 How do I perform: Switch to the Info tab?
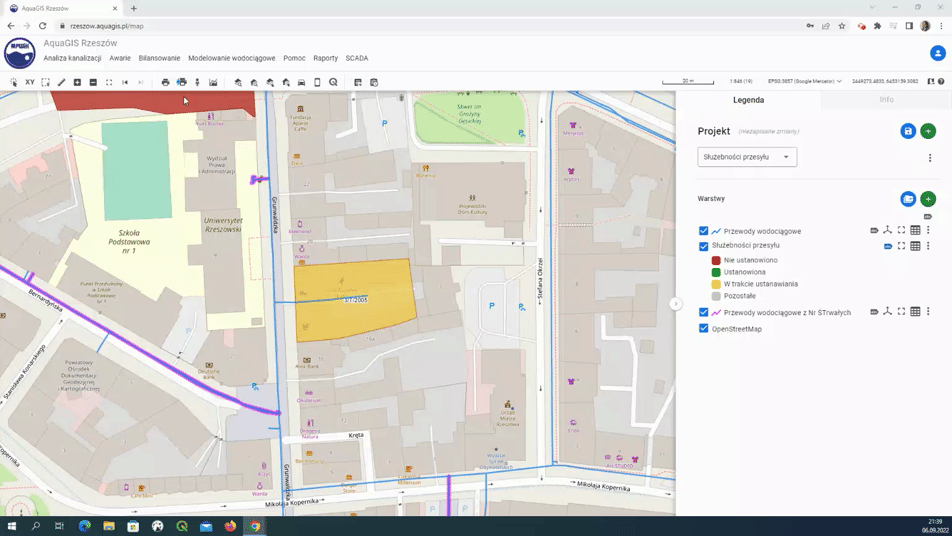coord(886,100)
